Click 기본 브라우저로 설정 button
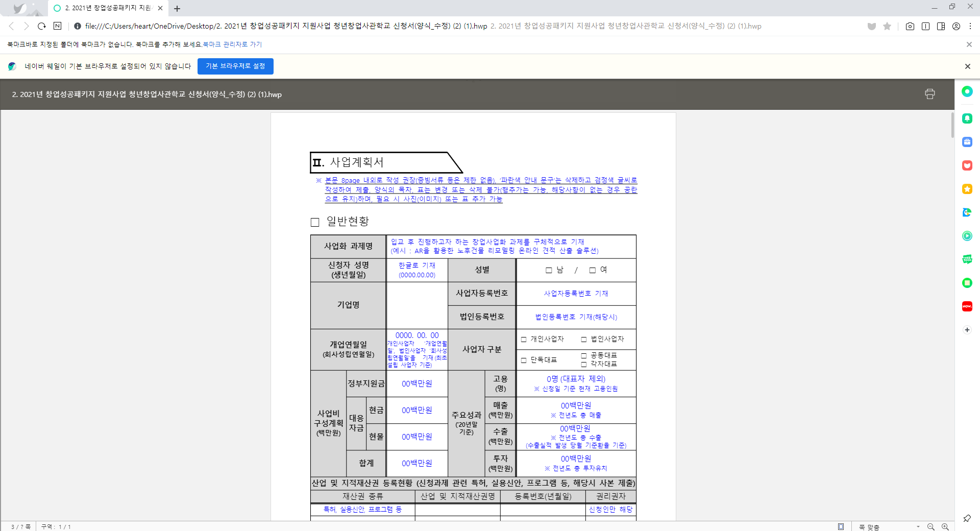 tap(235, 66)
